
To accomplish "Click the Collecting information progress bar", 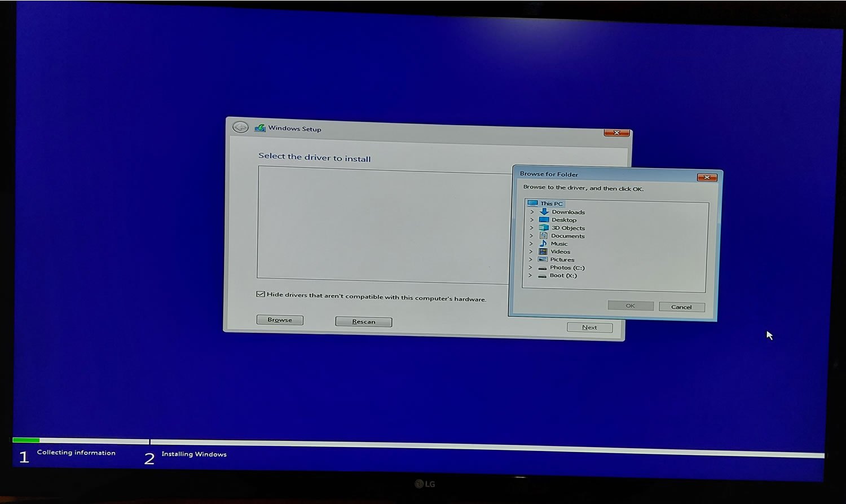I will click(80, 440).
